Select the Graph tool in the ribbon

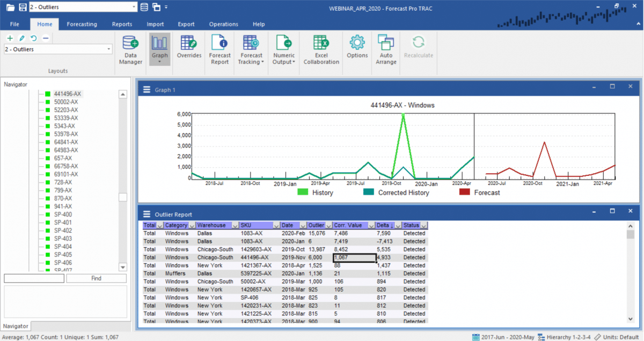pyautogui.click(x=159, y=50)
